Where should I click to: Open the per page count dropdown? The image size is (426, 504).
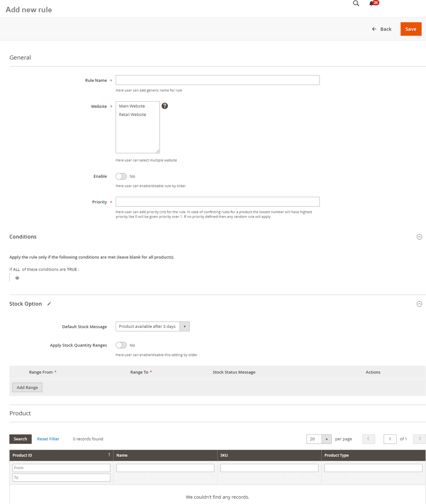(x=319, y=439)
